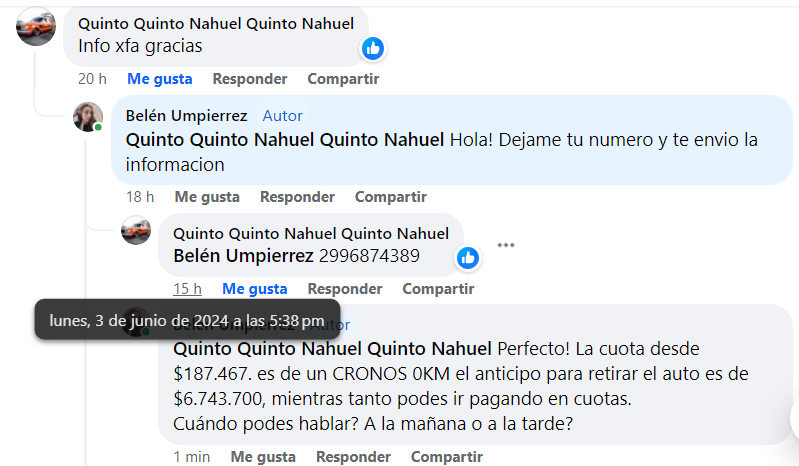Open Belén Umpierrez's name link next to Autor
The image size is (799, 466).
(x=186, y=116)
